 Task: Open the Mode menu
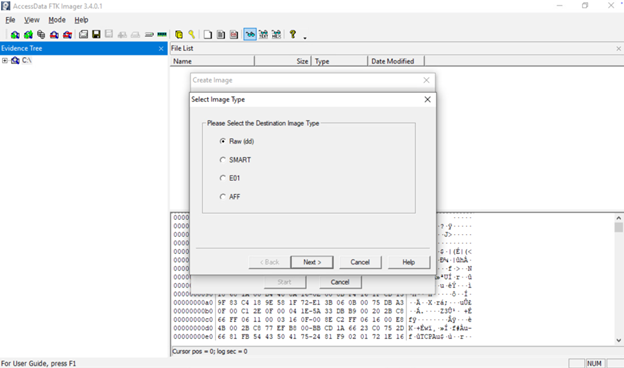pos(57,20)
